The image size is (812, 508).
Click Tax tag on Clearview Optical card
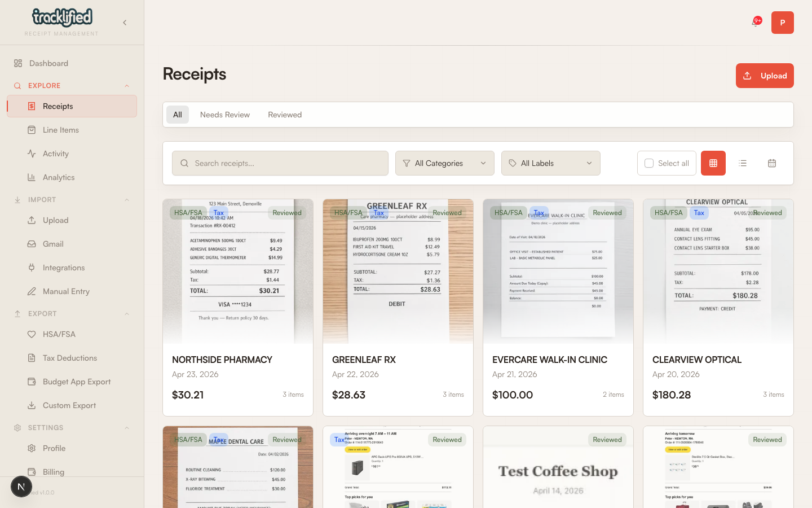pyautogui.click(x=699, y=213)
